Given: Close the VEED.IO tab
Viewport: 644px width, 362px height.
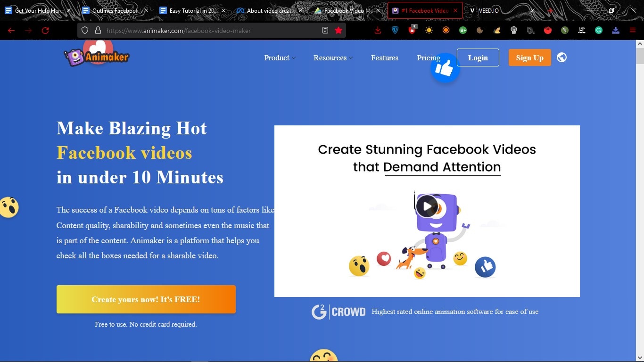Looking at the screenshot, I should coord(533,10).
